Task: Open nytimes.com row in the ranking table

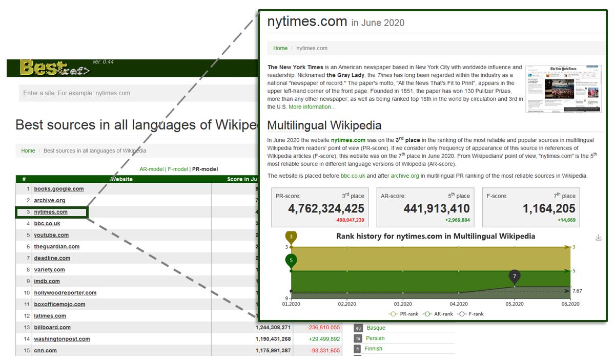Action: 51,212
